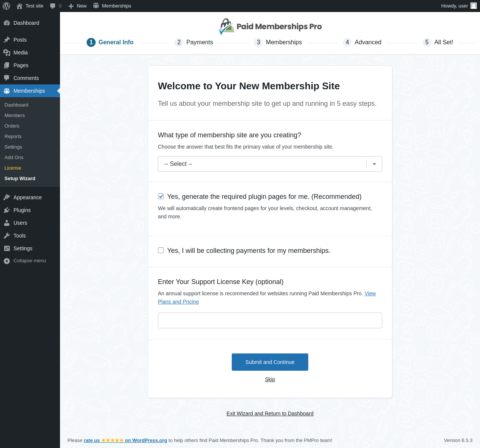This screenshot has width=480, height=448.
Task: Uncheck generate required plugin pages checkbox
Action: (161, 196)
